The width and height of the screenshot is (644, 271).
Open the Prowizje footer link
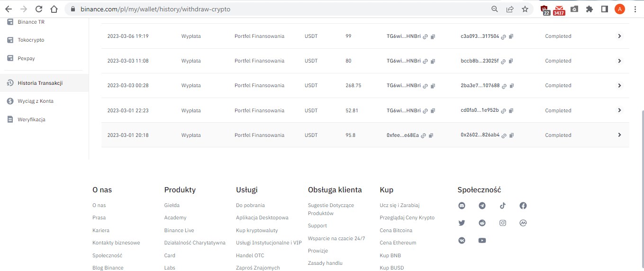(x=318, y=251)
